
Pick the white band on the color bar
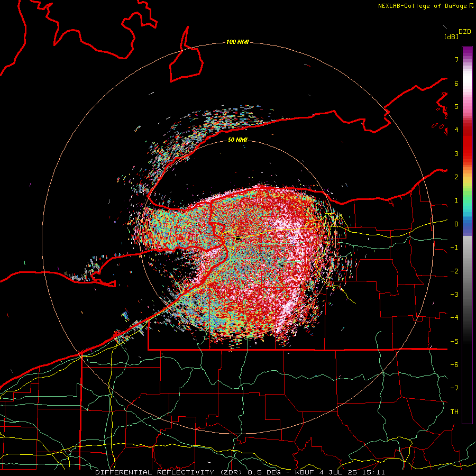point(467,79)
